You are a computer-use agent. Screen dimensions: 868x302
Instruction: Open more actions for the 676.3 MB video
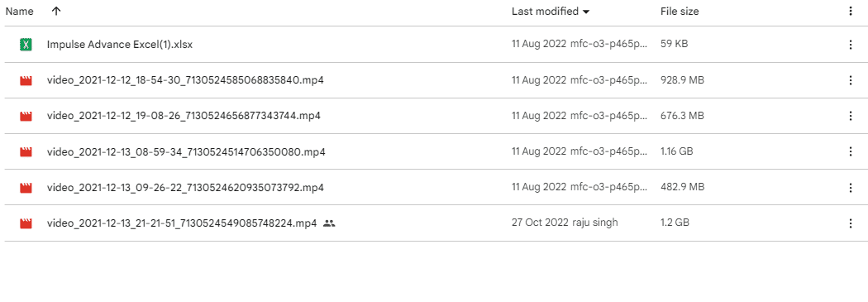pyautogui.click(x=851, y=116)
